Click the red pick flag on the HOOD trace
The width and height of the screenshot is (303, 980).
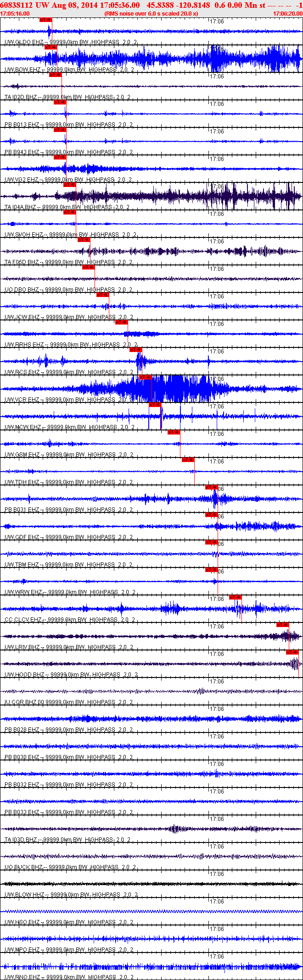point(292,652)
